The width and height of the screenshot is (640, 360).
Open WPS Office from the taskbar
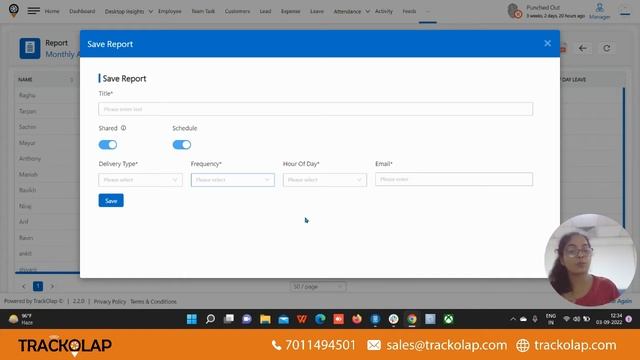pos(302,319)
